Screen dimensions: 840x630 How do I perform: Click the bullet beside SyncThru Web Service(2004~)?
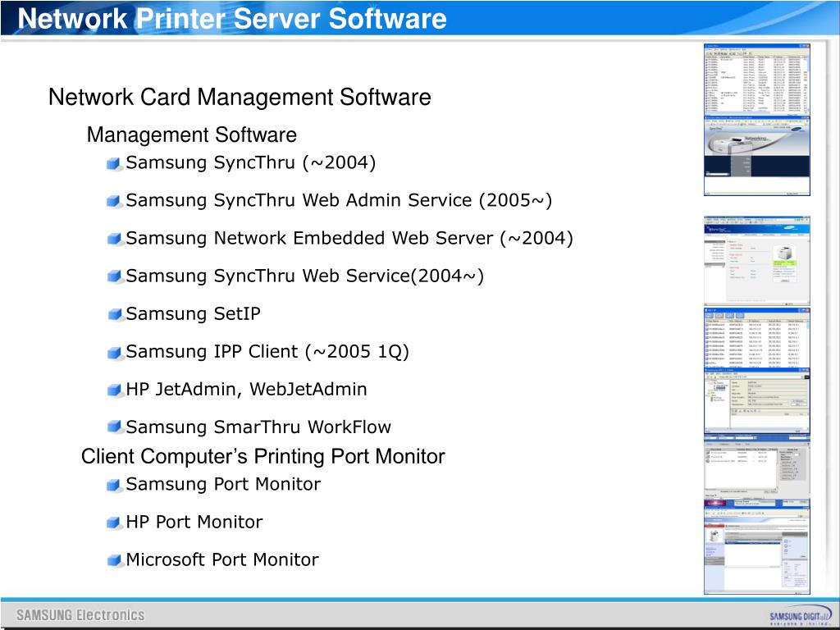pyautogui.click(x=113, y=276)
